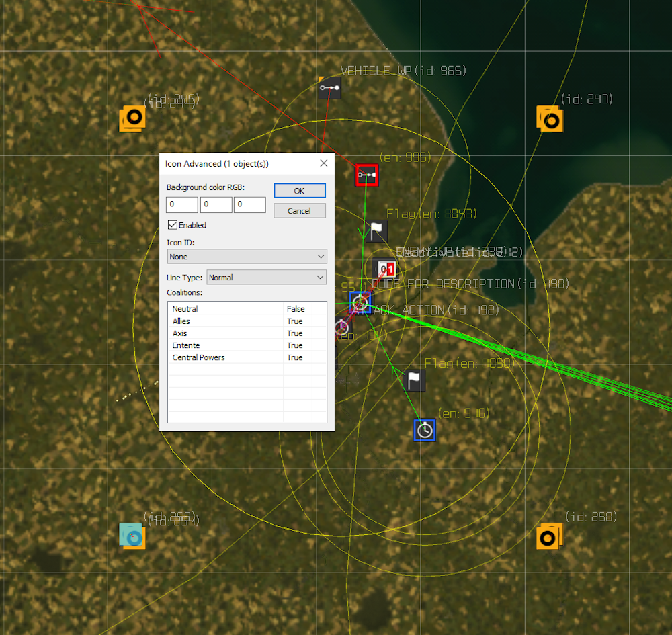Image resolution: width=672 pixels, height=635 pixels.
Task: Click the red background color RGB field
Action: 182,204
